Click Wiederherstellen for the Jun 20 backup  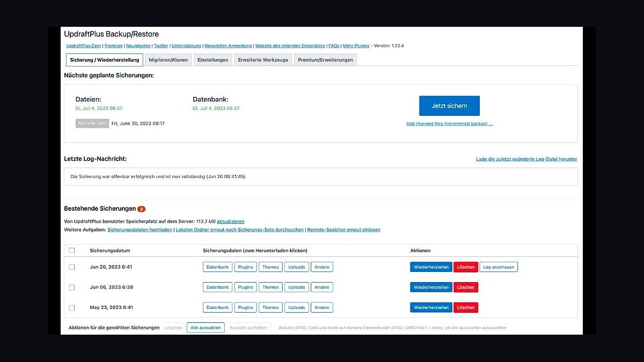pos(431,267)
